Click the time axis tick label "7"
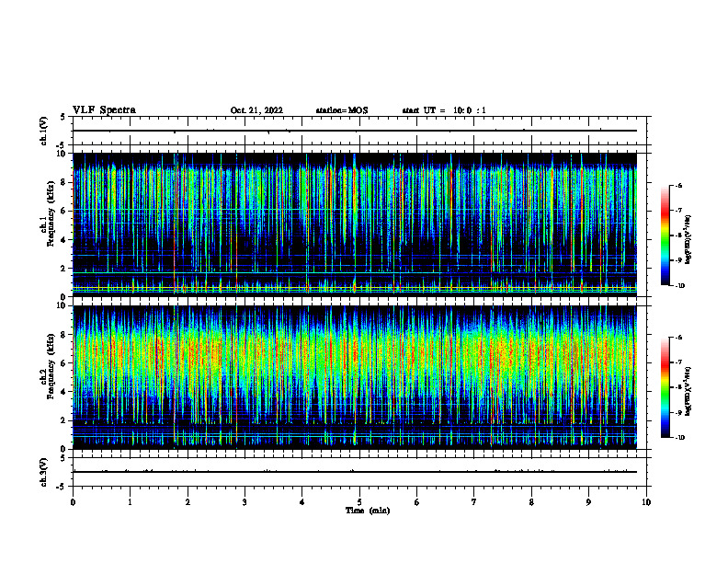 click(474, 502)
